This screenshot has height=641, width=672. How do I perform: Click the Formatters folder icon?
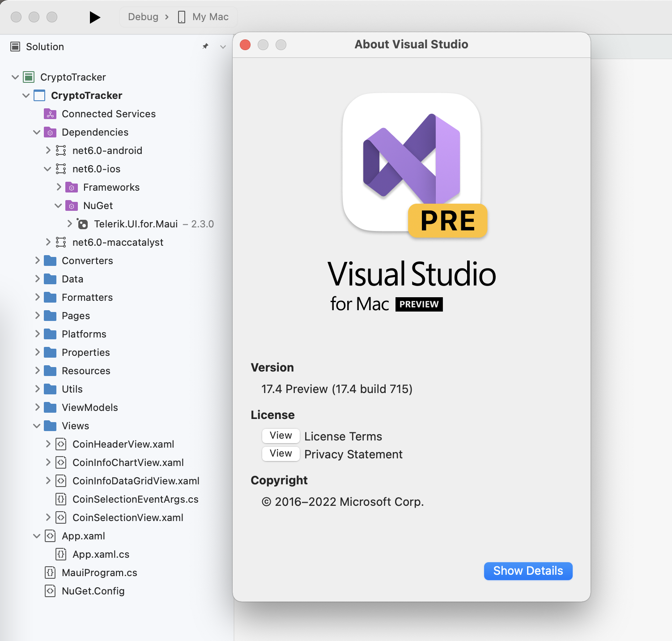pos(50,297)
